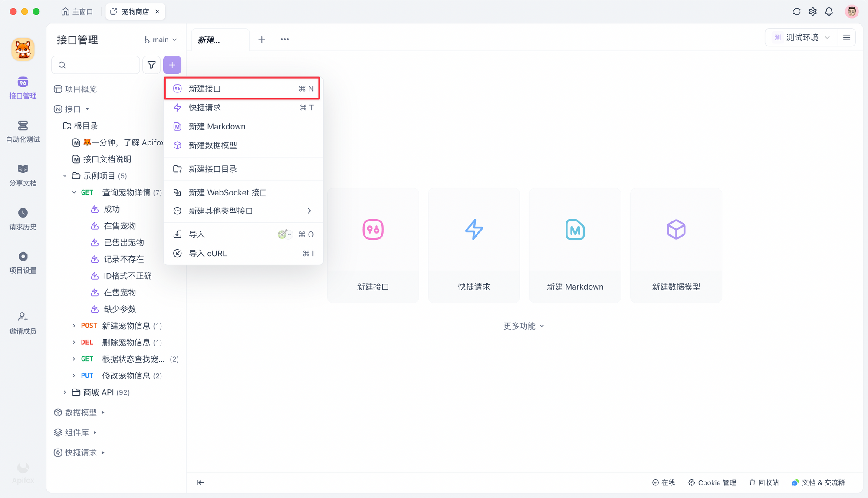Open the tab bar more options ellipsis

pos(285,39)
